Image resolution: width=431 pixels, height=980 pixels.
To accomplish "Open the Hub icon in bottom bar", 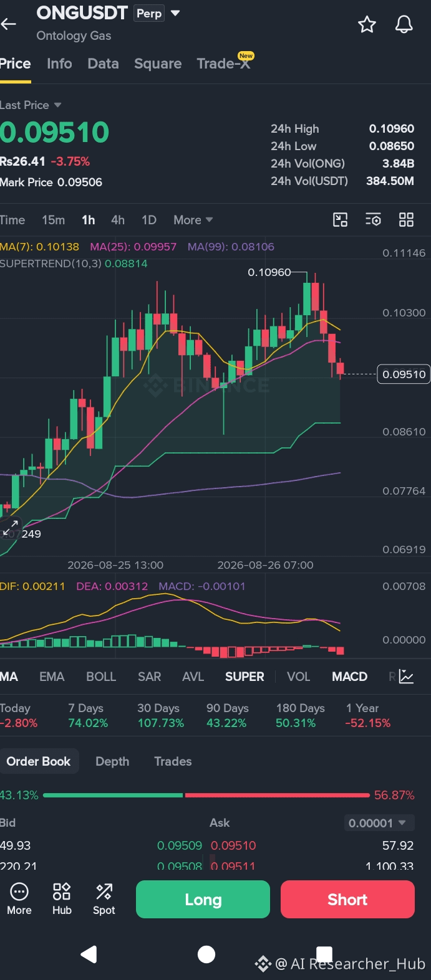I will pos(62,899).
